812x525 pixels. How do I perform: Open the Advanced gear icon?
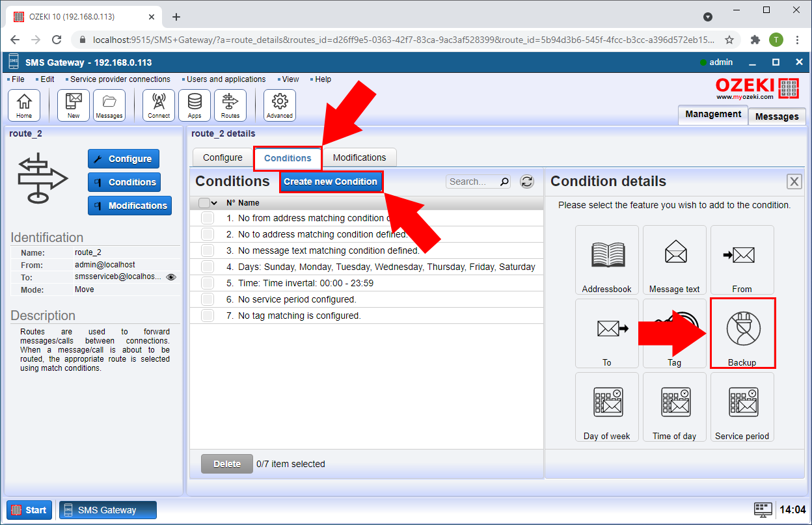pyautogui.click(x=280, y=105)
